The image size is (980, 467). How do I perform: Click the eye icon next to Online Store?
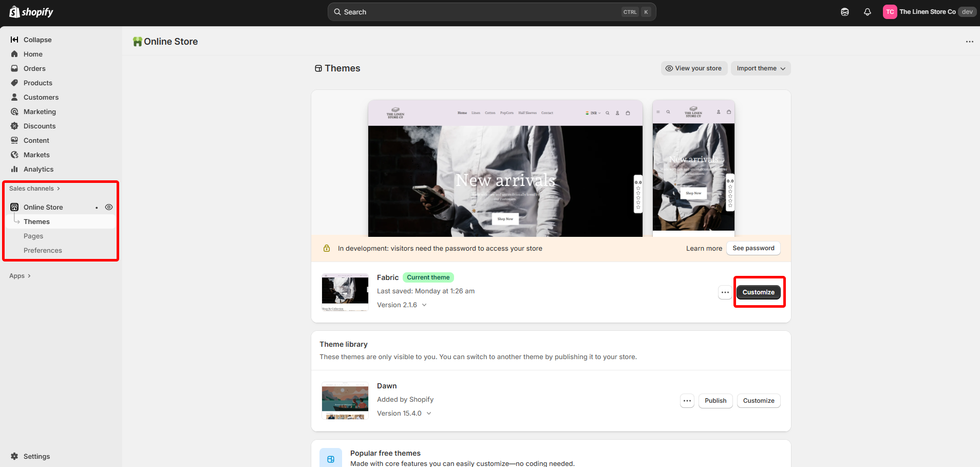pyautogui.click(x=109, y=207)
